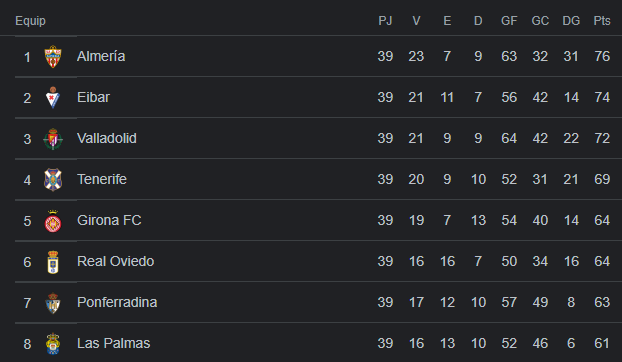Click the Valladolid club crest
622x362 pixels.
tap(53, 139)
